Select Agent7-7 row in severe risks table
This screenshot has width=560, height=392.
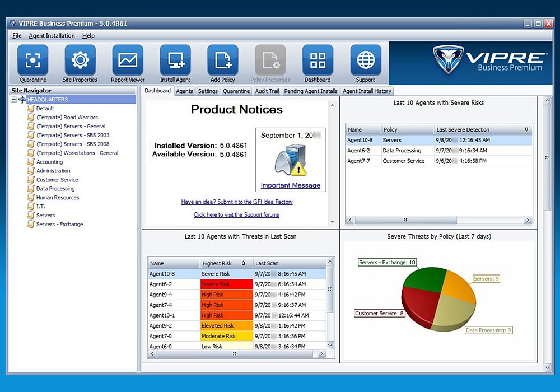click(438, 161)
